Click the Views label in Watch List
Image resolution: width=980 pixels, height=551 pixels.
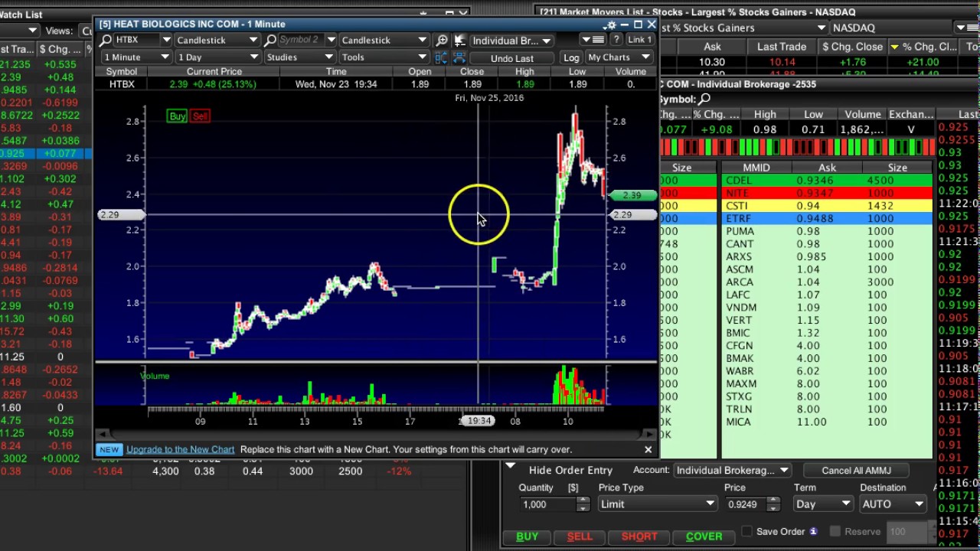[59, 31]
